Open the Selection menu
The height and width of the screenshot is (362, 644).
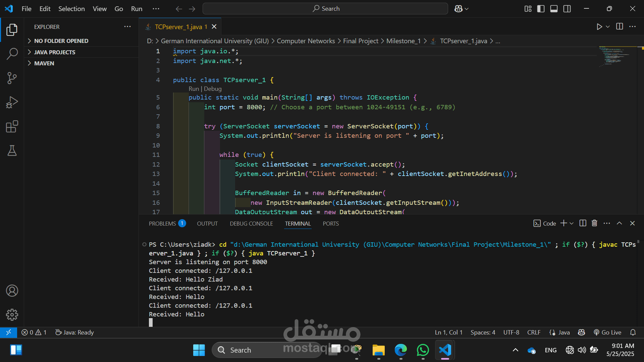click(71, 9)
